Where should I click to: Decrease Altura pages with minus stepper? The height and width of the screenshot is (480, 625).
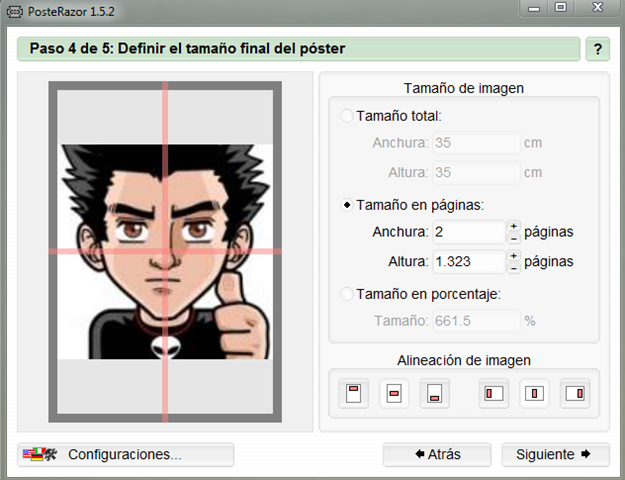[513, 268]
